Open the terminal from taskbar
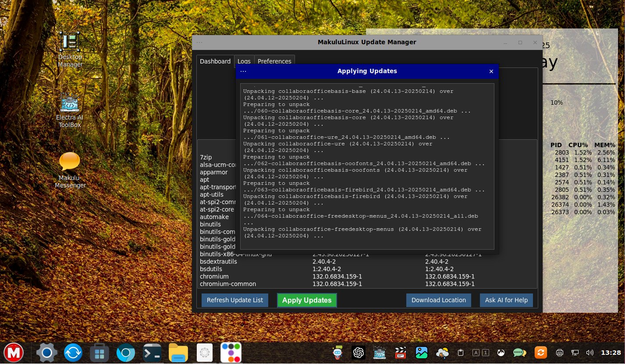The image size is (625, 364). tap(152, 353)
